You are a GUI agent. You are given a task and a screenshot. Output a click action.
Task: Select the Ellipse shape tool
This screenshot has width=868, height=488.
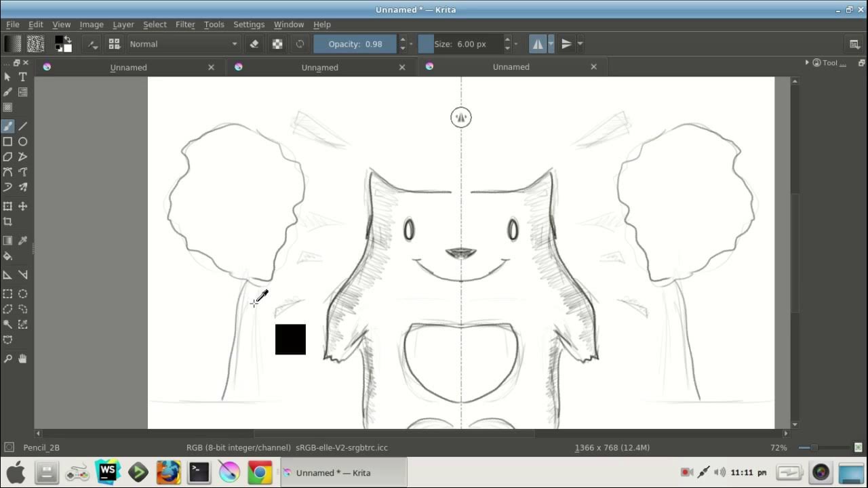(22, 142)
